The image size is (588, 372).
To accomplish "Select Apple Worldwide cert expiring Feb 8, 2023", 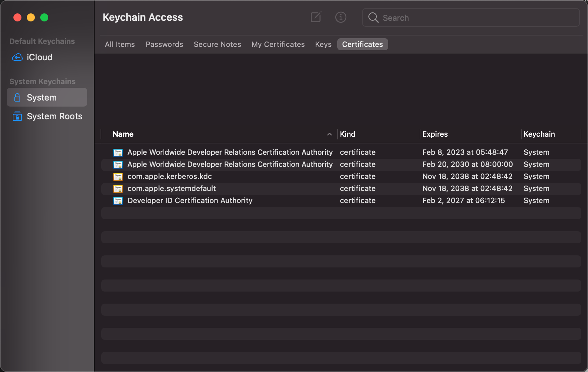I will click(x=341, y=152).
